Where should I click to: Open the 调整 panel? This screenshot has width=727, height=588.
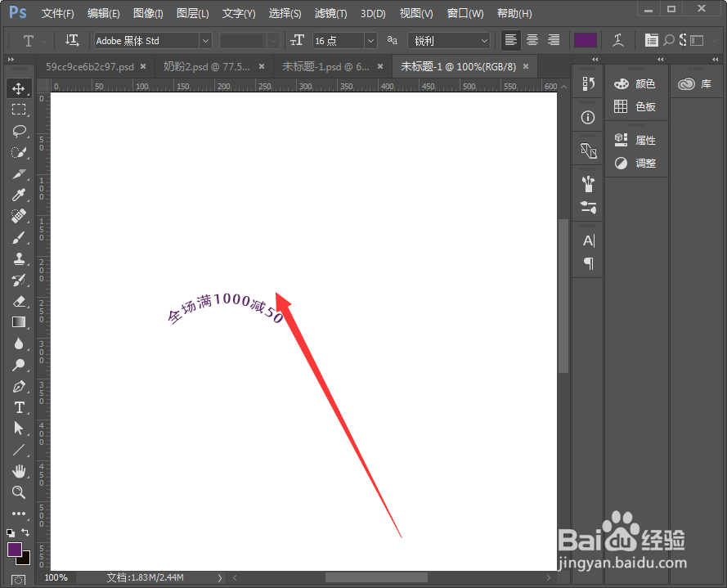coord(636,164)
